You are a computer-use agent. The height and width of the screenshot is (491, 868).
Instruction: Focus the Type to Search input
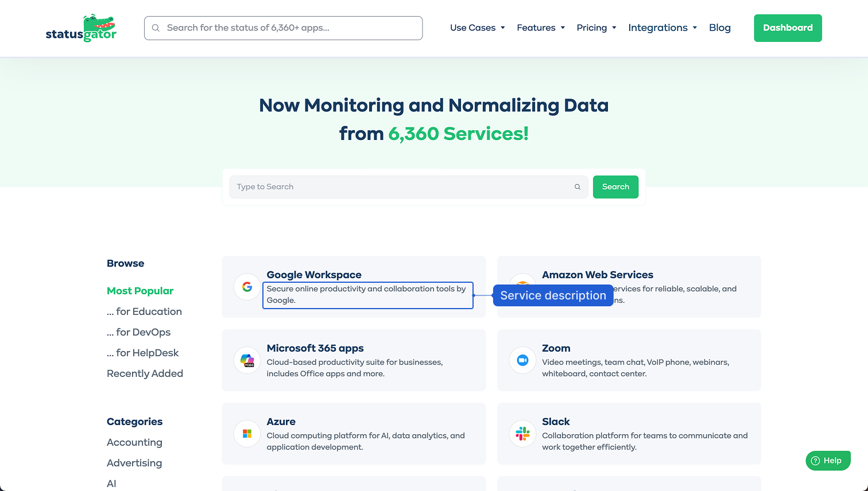pyautogui.click(x=408, y=187)
